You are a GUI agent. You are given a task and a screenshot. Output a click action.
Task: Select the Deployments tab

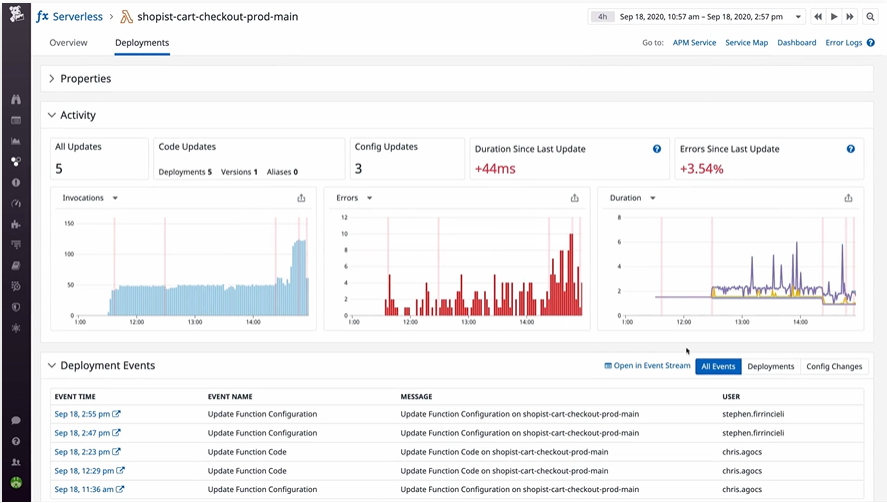142,42
